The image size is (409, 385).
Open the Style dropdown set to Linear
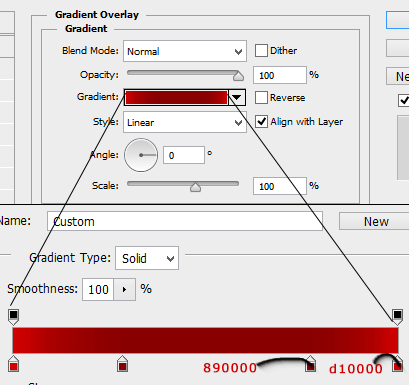click(x=185, y=122)
